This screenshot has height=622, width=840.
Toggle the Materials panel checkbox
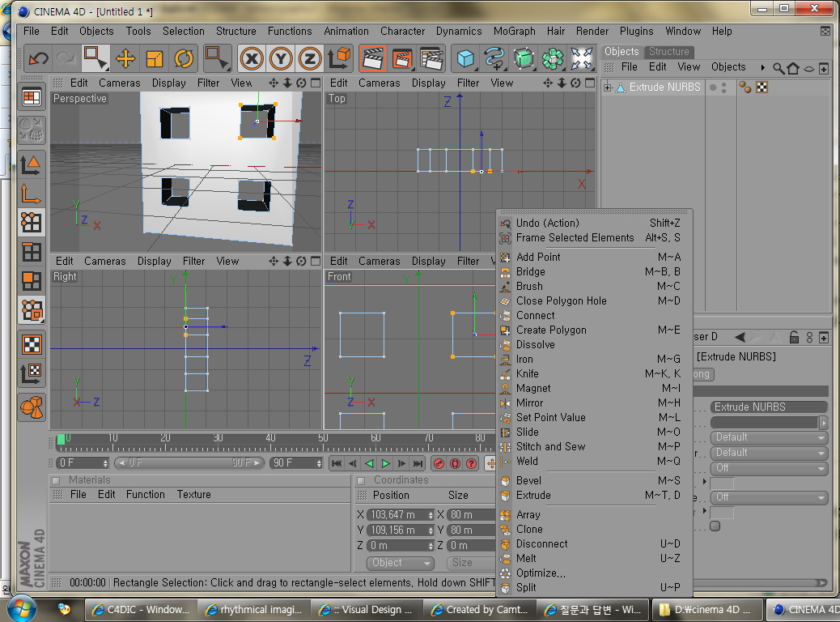(57, 480)
